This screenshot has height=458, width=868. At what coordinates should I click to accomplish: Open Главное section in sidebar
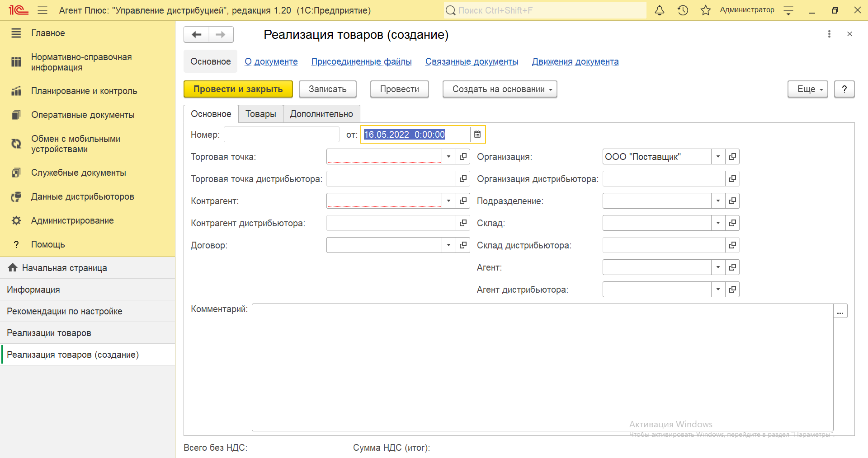(88, 33)
